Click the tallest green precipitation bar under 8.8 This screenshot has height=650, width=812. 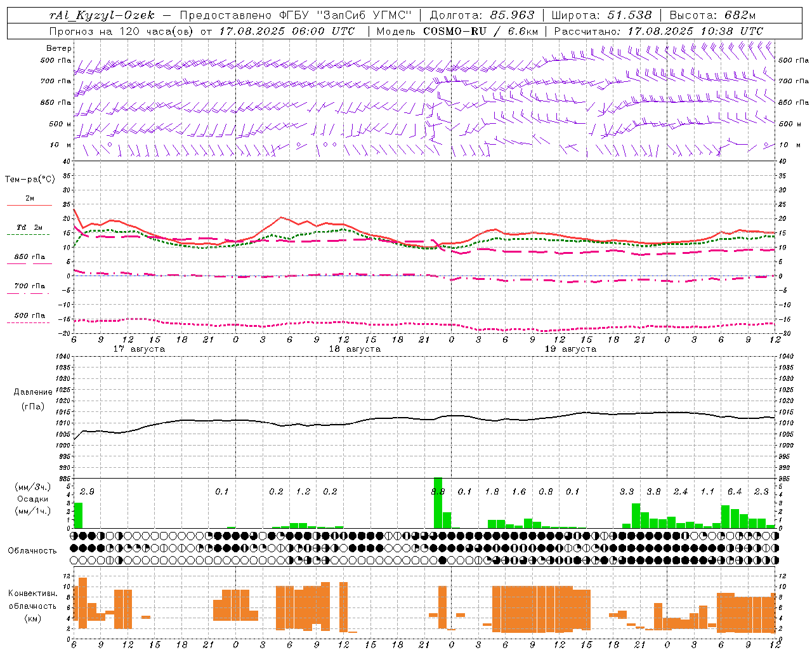click(438, 503)
